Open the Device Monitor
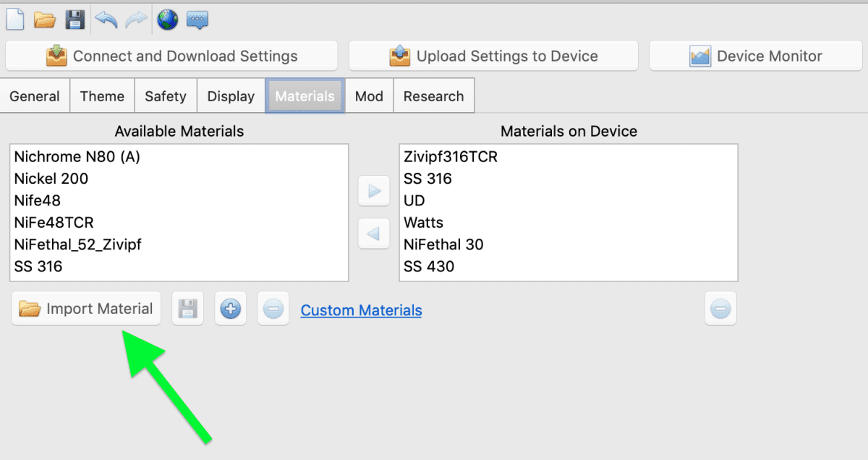 click(x=756, y=56)
